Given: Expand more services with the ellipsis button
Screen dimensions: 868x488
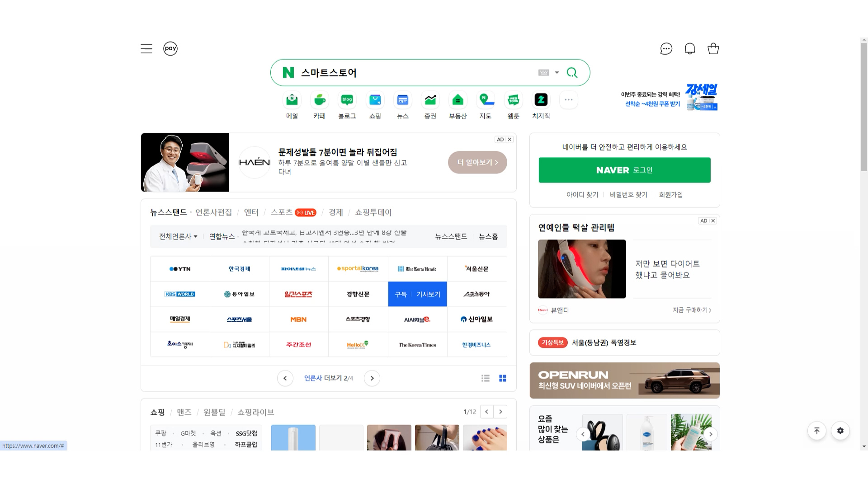Looking at the screenshot, I should click(568, 100).
